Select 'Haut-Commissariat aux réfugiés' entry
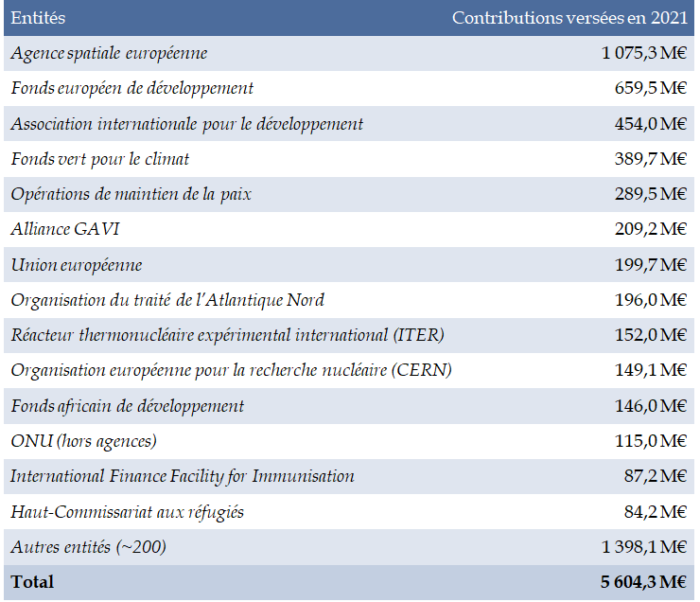 127,512
